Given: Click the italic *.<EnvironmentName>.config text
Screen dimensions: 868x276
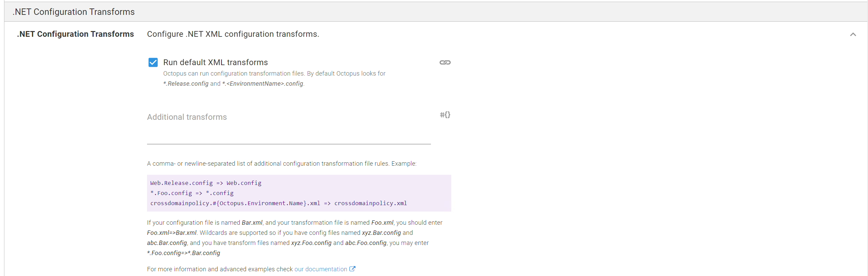Looking at the screenshot, I should coord(263,84).
